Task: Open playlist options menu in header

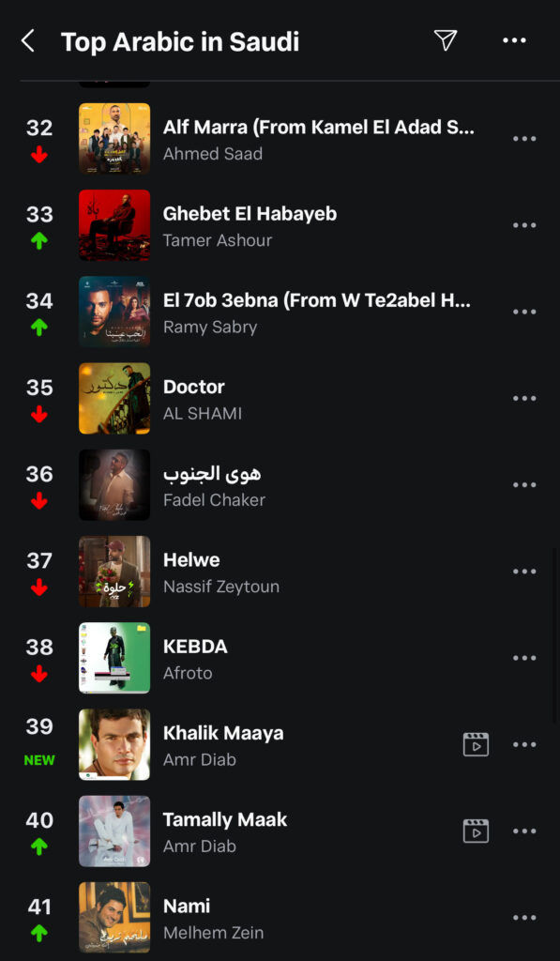Action: click(514, 40)
